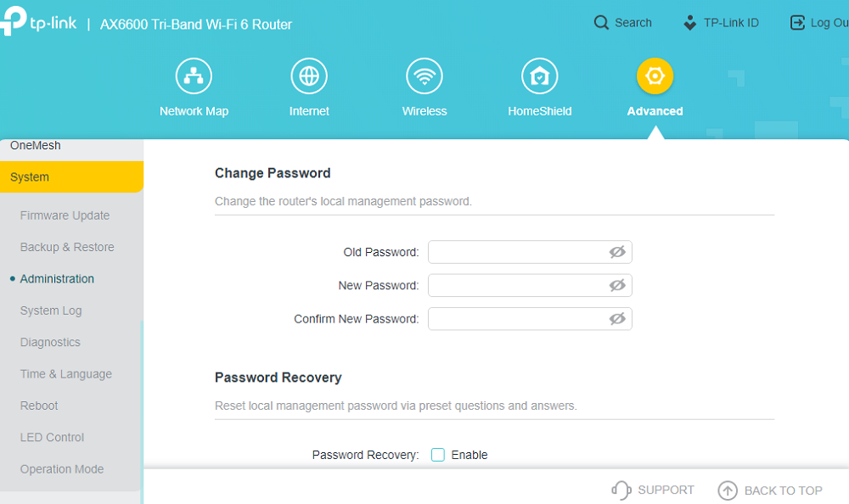Select Backup & Restore menu item

pyautogui.click(x=67, y=247)
